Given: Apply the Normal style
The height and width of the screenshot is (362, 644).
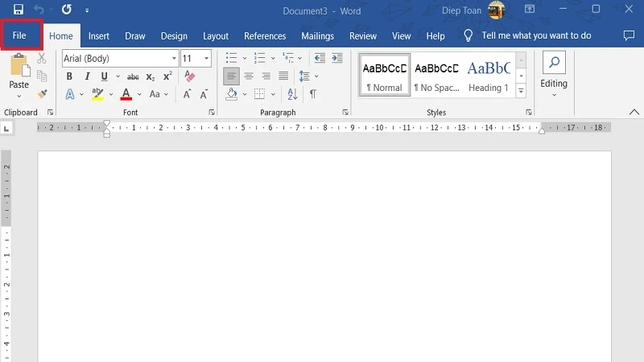Looking at the screenshot, I should click(385, 76).
